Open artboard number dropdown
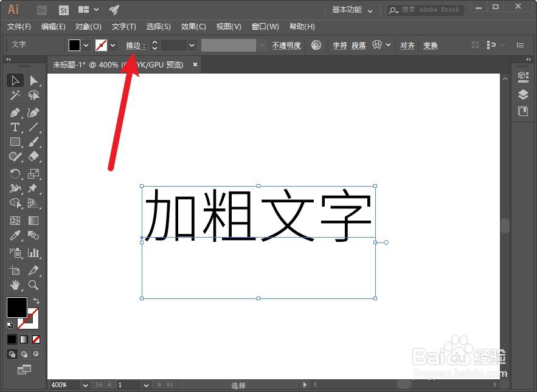Viewport: 537px width, 392px height. (x=146, y=385)
